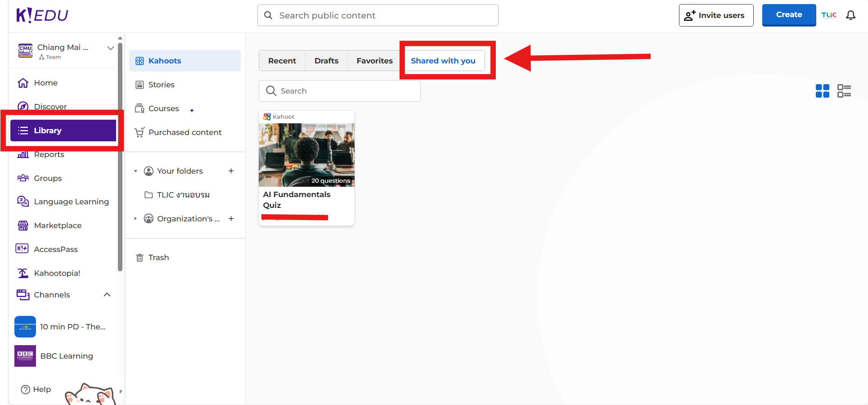
Task: Open Kahootopia! in the sidebar
Action: (57, 273)
